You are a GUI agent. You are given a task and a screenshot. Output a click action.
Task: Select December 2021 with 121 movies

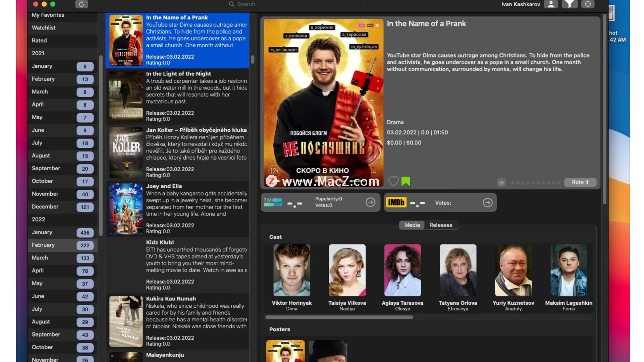(x=62, y=207)
